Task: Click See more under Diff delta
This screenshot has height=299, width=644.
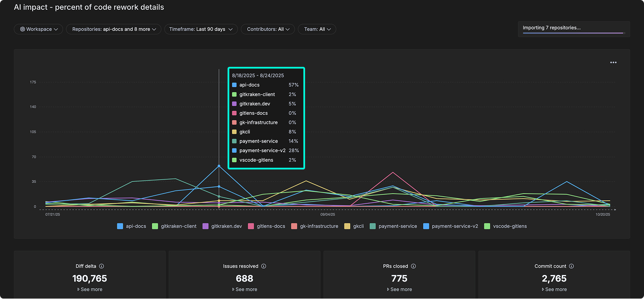Action: [90, 289]
